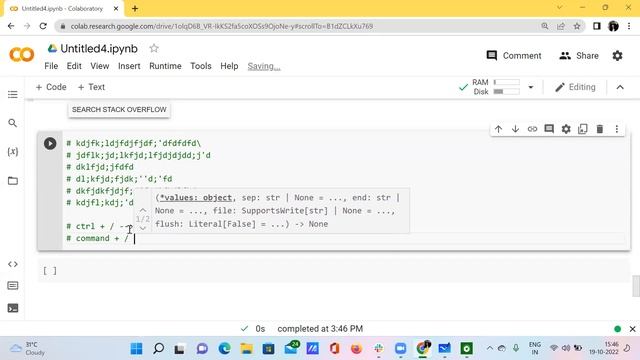640x360 pixels.
Task: Open the Tools menu
Action: [201, 66]
